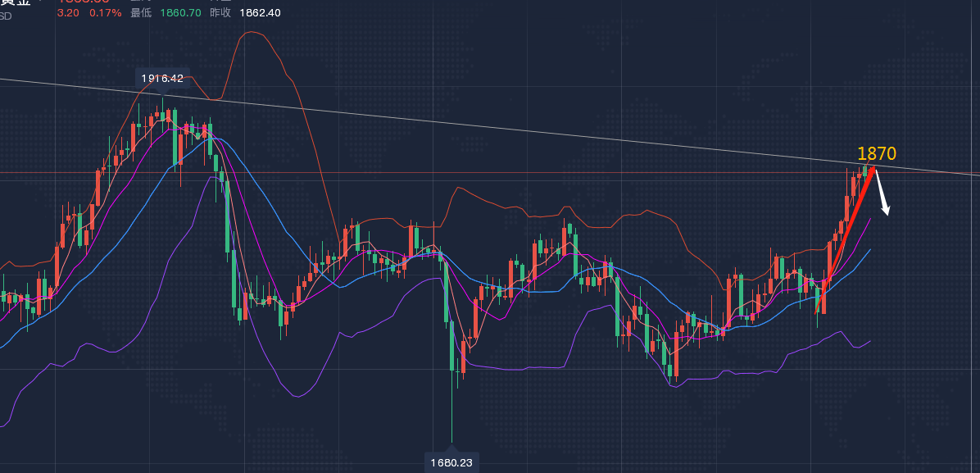The image size is (980, 473).
Task: Click the 3.20 price change value
Action: coord(68,12)
